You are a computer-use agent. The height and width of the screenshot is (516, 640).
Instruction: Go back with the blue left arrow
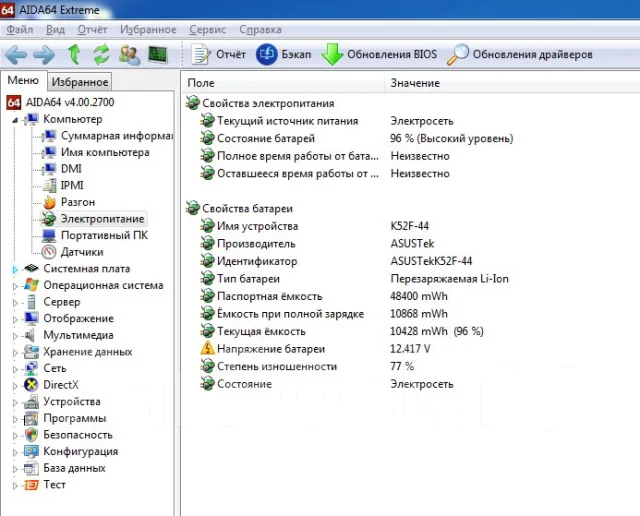[16, 55]
